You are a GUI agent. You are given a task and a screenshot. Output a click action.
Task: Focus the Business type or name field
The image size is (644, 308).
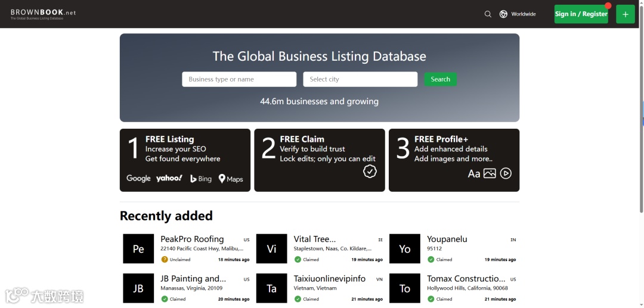point(239,79)
